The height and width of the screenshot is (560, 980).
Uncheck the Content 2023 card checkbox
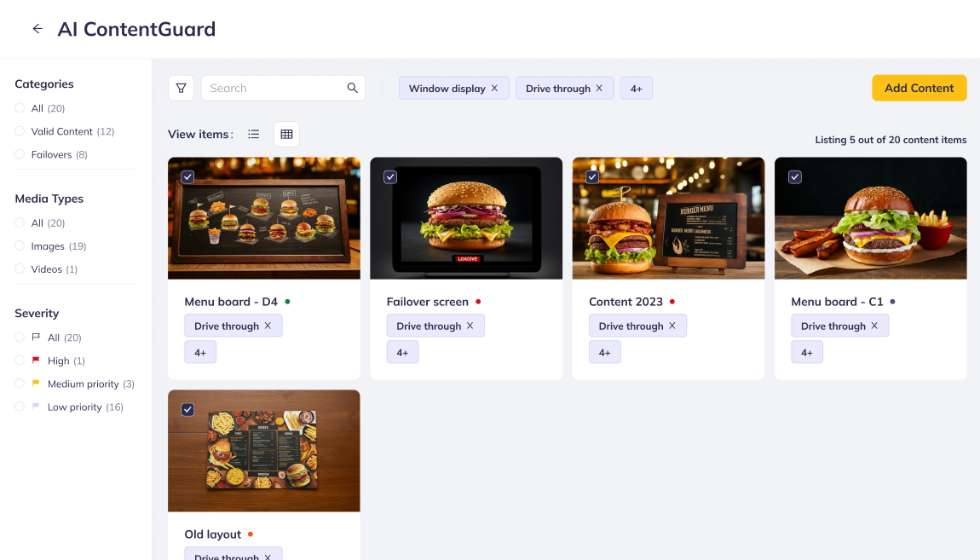click(x=592, y=177)
